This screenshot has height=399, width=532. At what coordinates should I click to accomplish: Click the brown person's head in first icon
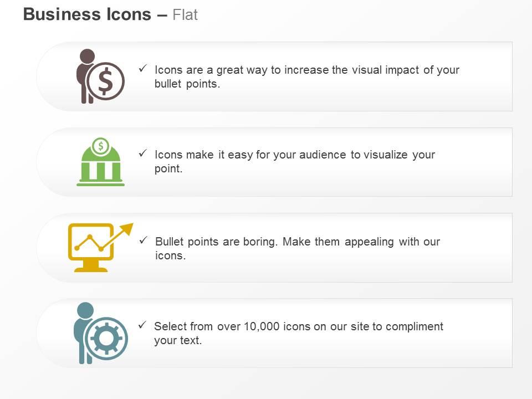[x=87, y=57]
